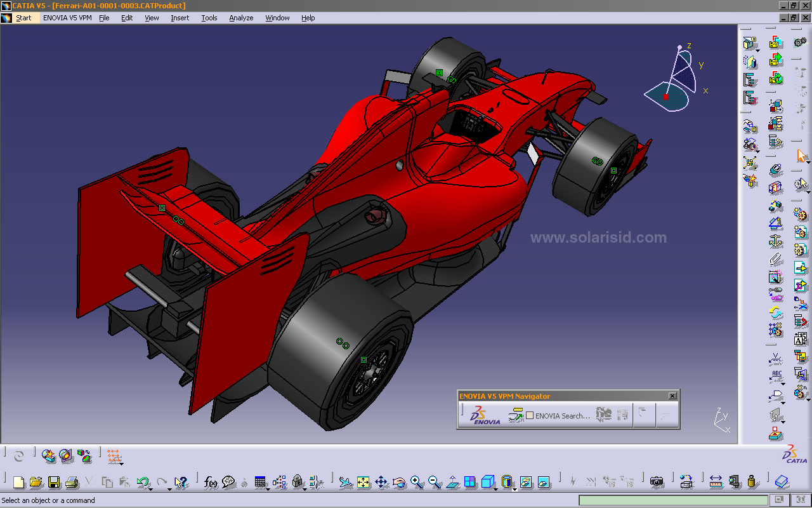
Task: Select the Fit All In icon
Action: click(363, 483)
